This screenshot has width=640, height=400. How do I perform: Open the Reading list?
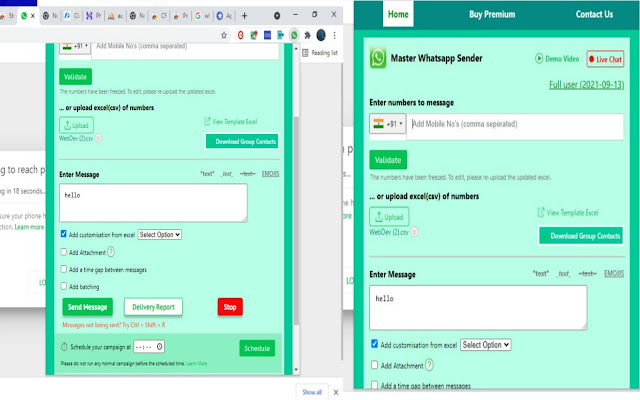click(x=320, y=53)
